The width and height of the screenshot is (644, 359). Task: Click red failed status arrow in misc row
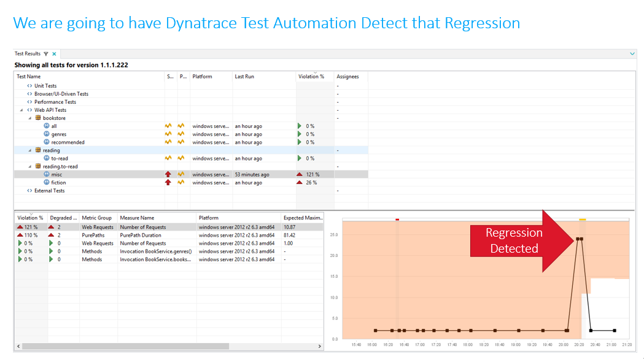click(168, 175)
